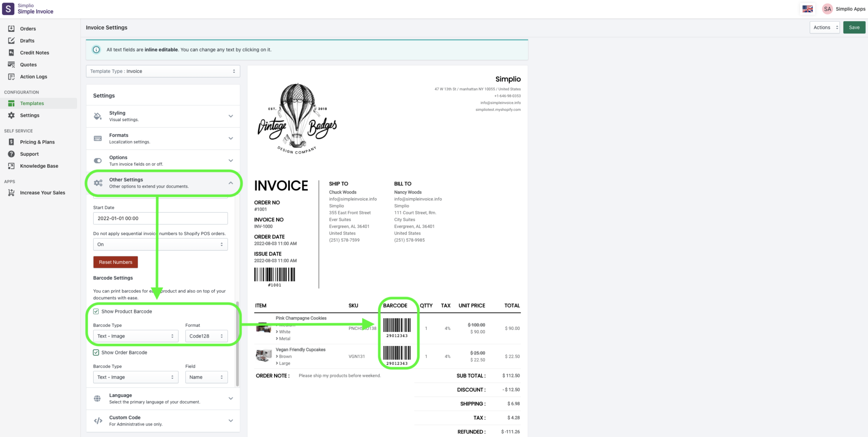Collapse the Other Settings section
Screen dimensions: 868x437
(x=231, y=183)
